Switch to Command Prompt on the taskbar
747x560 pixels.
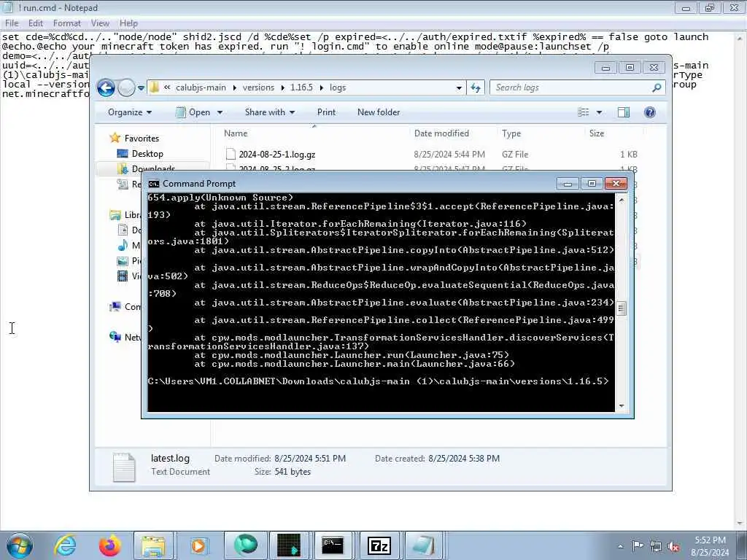(x=333, y=545)
